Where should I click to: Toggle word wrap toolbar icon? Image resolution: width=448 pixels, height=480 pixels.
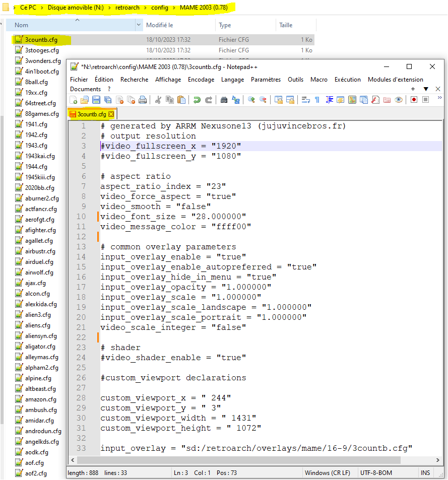point(305,100)
